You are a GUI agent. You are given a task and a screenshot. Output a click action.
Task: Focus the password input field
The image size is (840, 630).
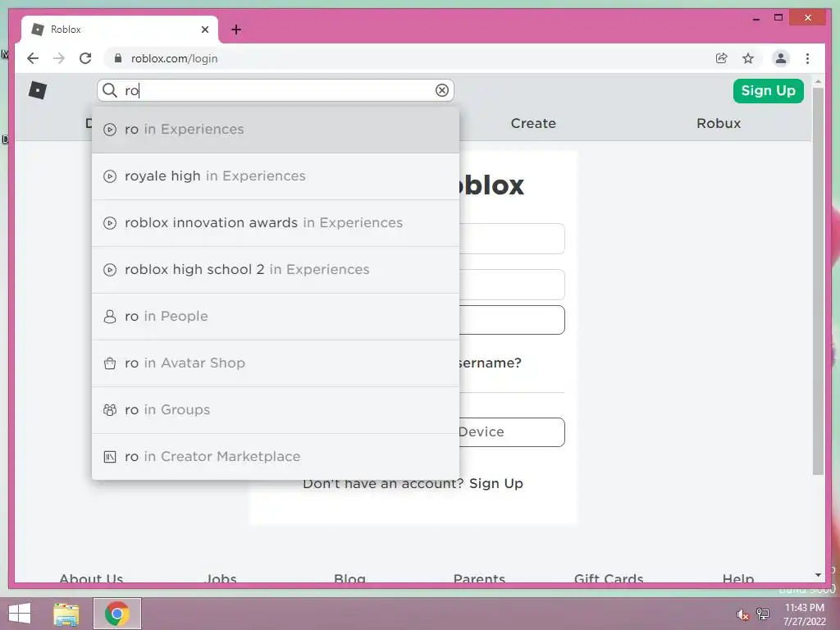512,285
